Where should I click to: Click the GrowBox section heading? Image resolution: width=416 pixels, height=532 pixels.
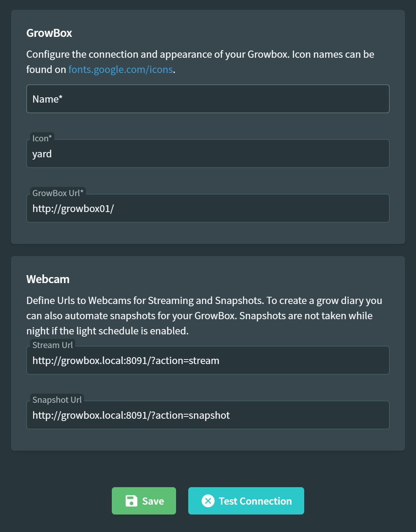(x=49, y=33)
